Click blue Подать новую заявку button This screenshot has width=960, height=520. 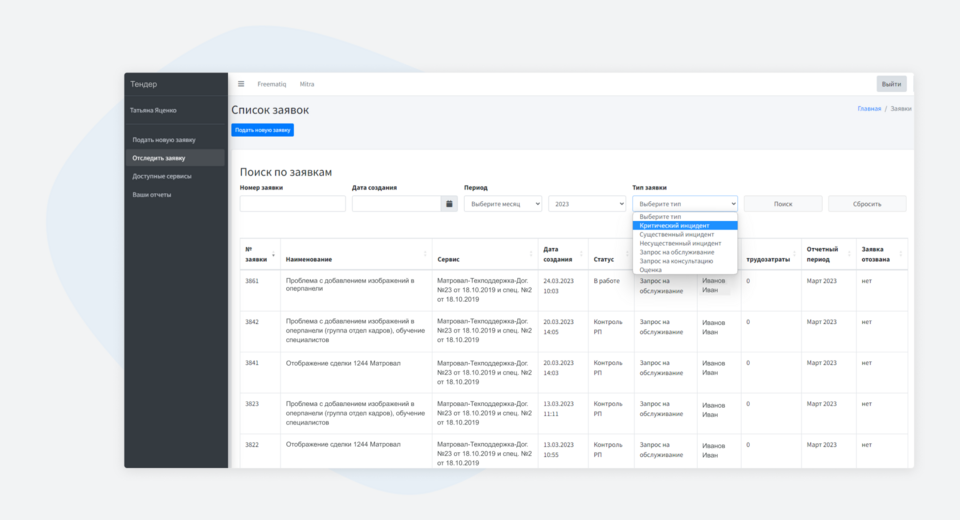263,130
